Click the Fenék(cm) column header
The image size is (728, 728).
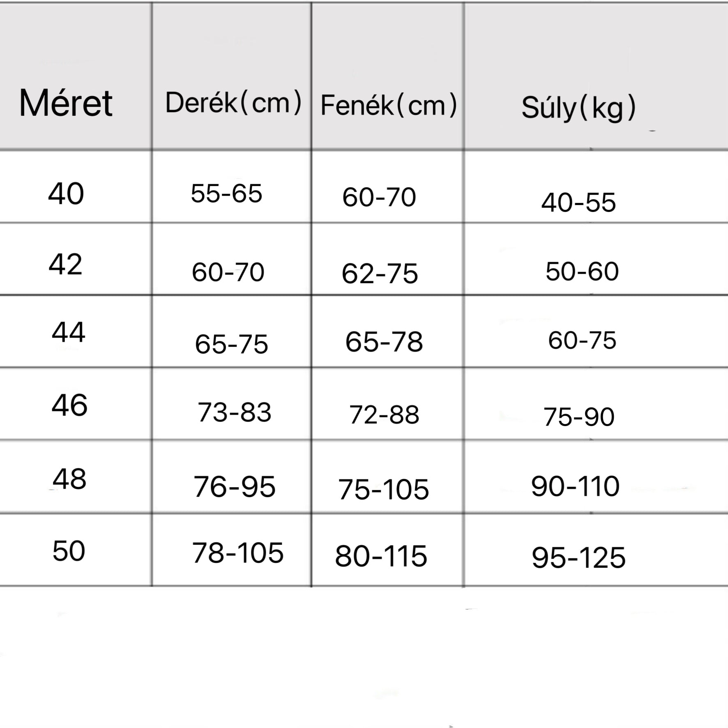[x=389, y=105]
